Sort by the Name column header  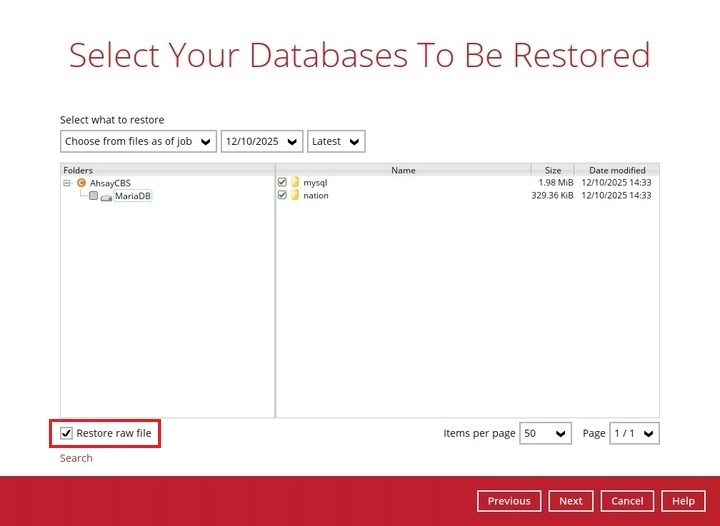pos(403,170)
